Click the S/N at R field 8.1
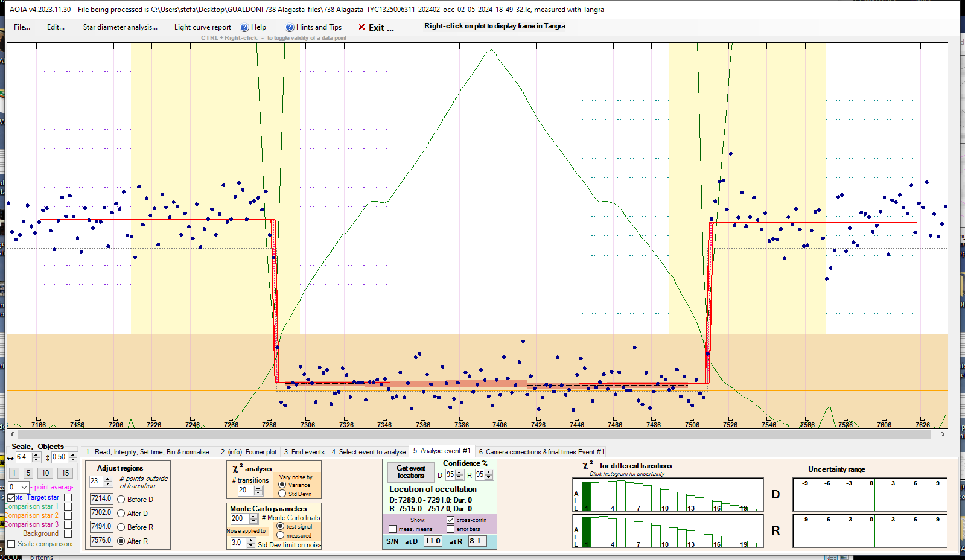Viewport: 965px width, 560px height. (x=477, y=541)
